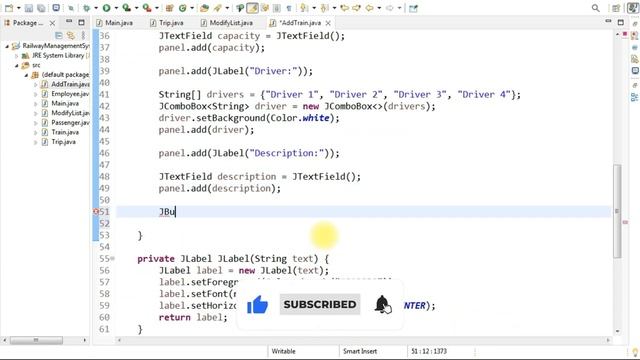
Task: Minimize the Package Explorer panel
Action: (x=69, y=22)
